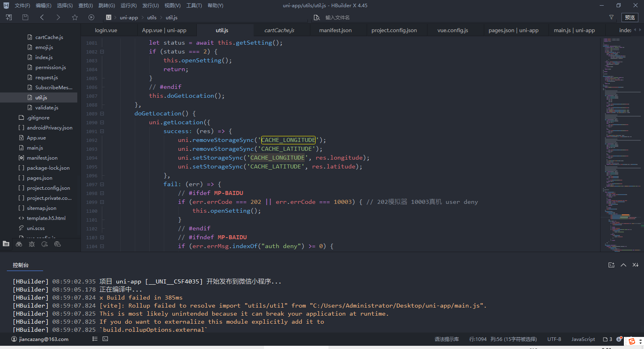Screen dimensions: 644x349
Task: Open pages.json in the file tree
Action: (x=39, y=178)
